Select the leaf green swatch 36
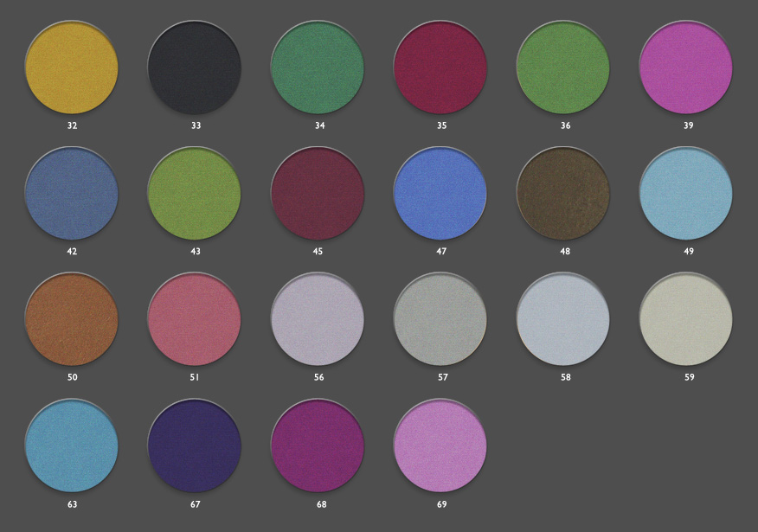758x532 pixels. tap(563, 67)
